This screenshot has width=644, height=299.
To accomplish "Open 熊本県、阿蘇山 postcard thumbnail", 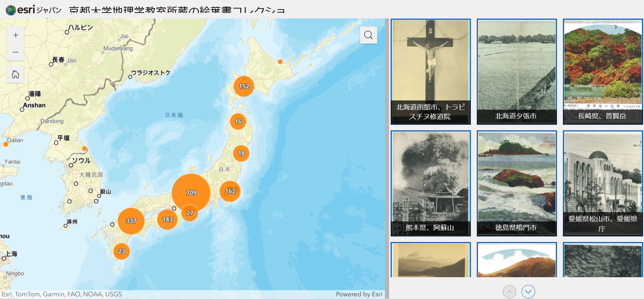I will (431, 183).
